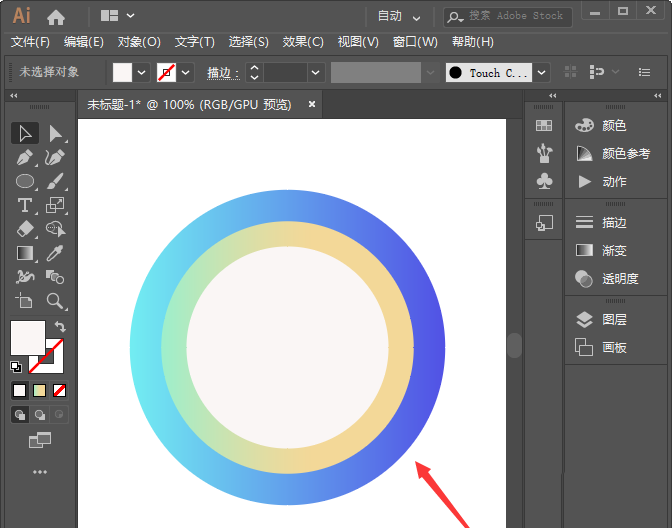Open arrange documents layout dropdown
The image size is (672, 528).
tap(117, 16)
